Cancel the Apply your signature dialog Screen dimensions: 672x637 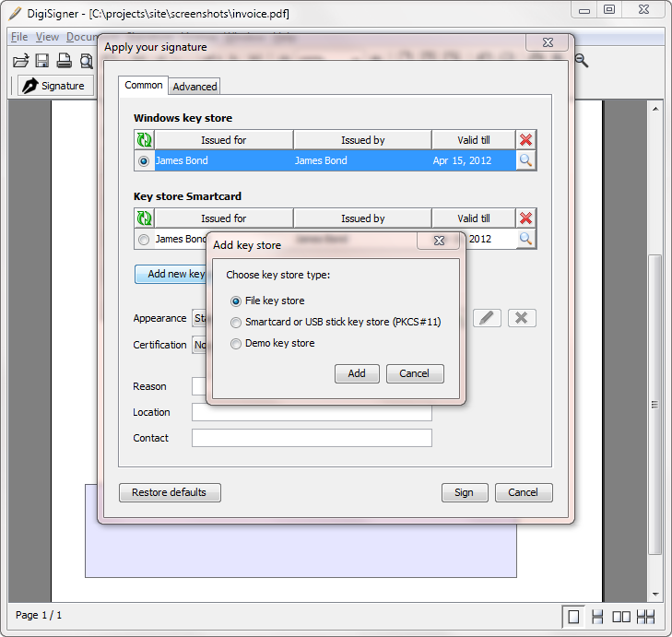[524, 492]
